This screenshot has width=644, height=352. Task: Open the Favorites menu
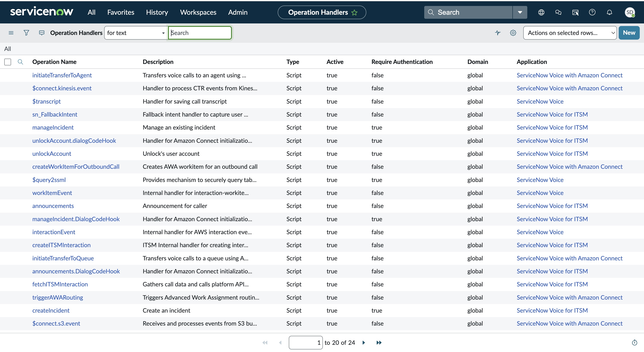point(121,12)
